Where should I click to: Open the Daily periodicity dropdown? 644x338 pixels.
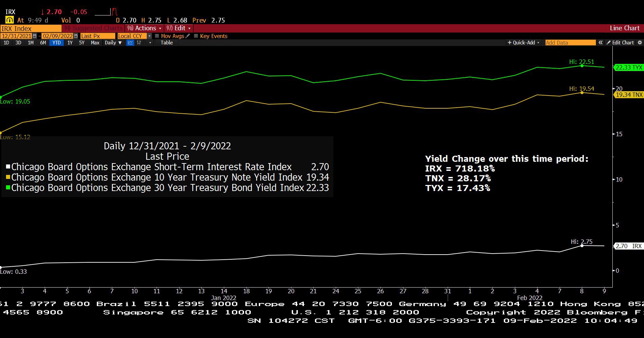pyautogui.click(x=113, y=43)
